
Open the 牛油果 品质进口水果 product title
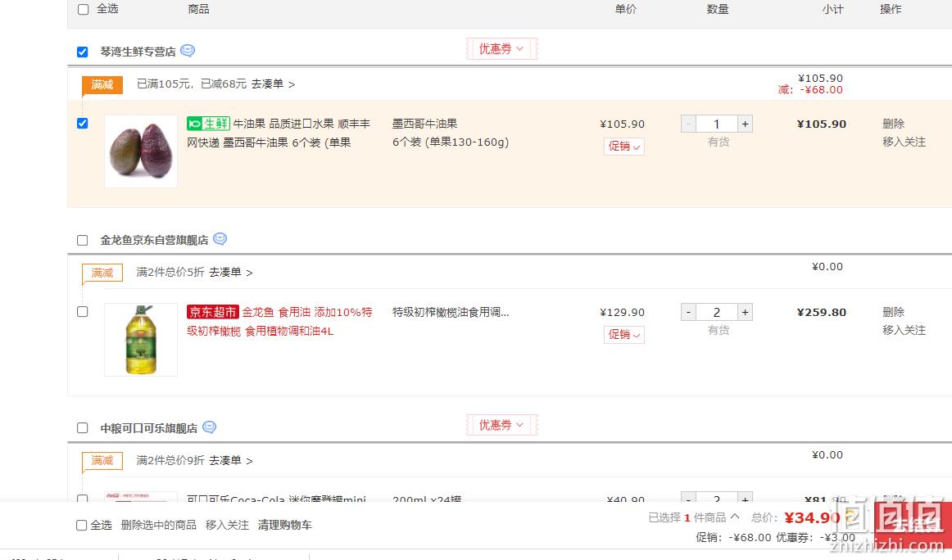pos(279,133)
